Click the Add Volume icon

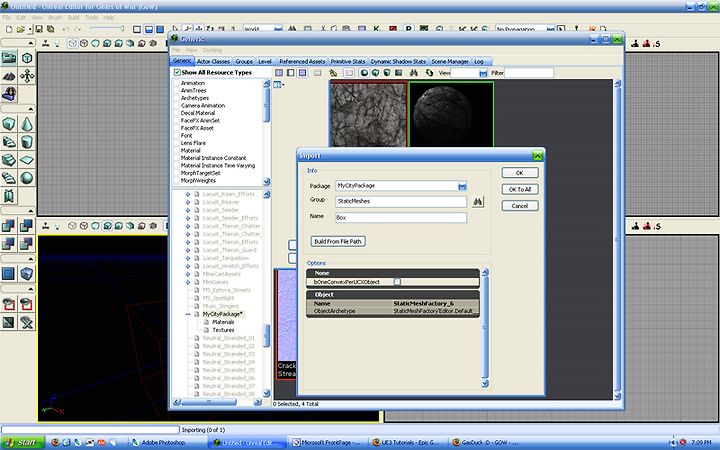point(27,274)
